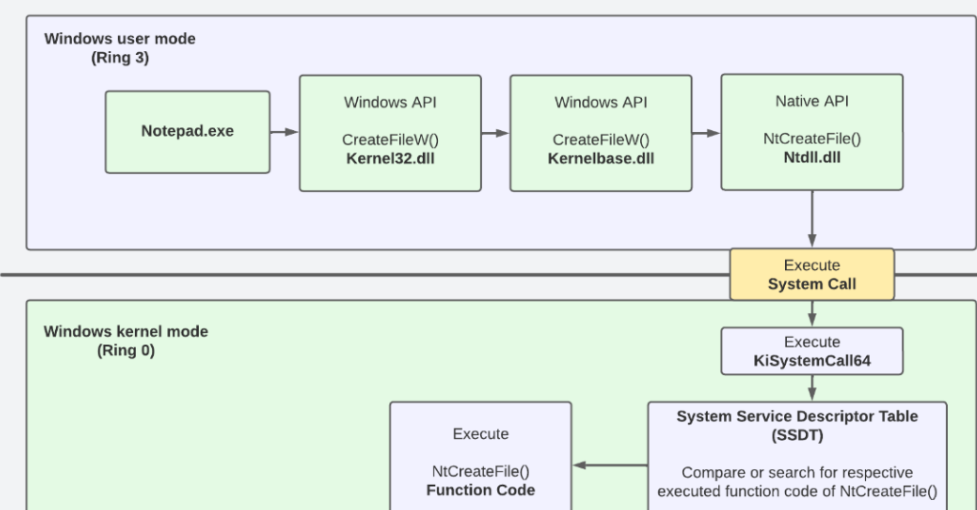Image resolution: width=977 pixels, height=510 pixels.
Task: Click the NtCreateFile() Function Code box
Action: click(x=480, y=455)
